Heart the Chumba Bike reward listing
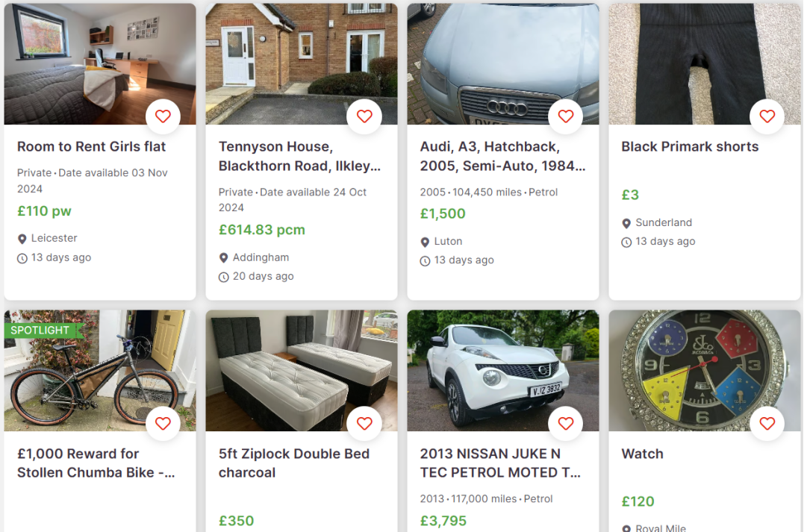 pos(163,423)
